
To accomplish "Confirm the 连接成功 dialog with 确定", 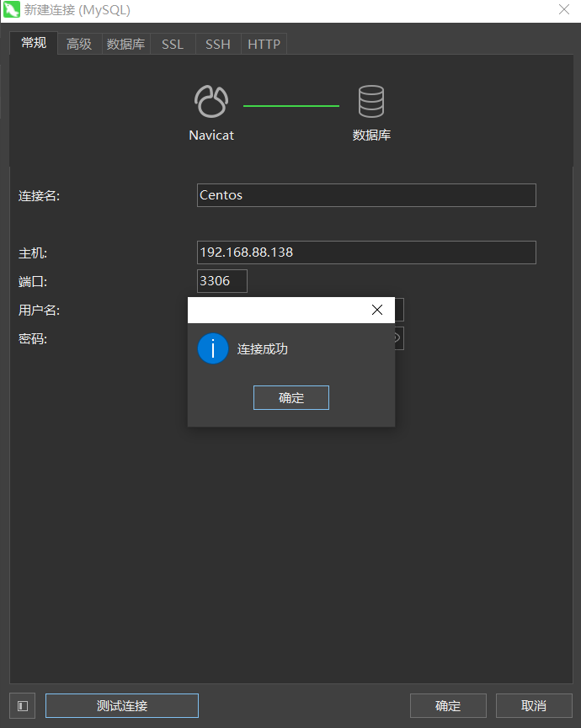I will (x=291, y=397).
